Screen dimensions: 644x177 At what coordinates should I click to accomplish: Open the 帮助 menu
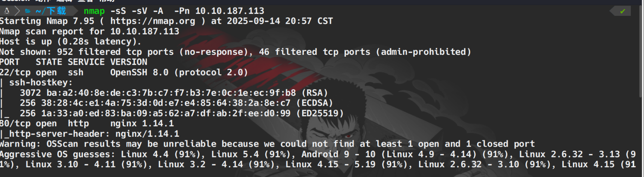pyautogui.click(x=107, y=1)
